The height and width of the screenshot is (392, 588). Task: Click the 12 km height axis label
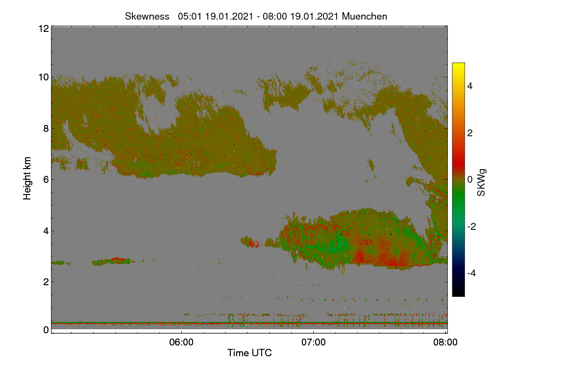43,28
